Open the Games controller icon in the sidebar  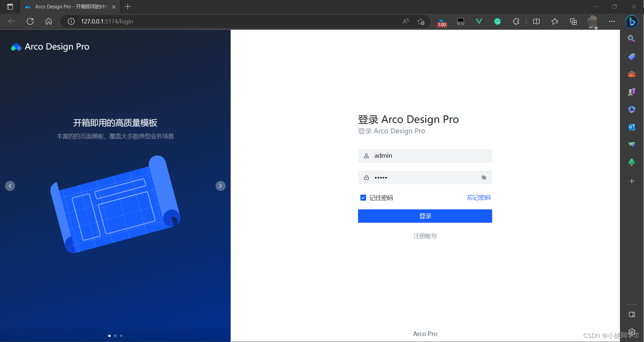click(x=632, y=91)
